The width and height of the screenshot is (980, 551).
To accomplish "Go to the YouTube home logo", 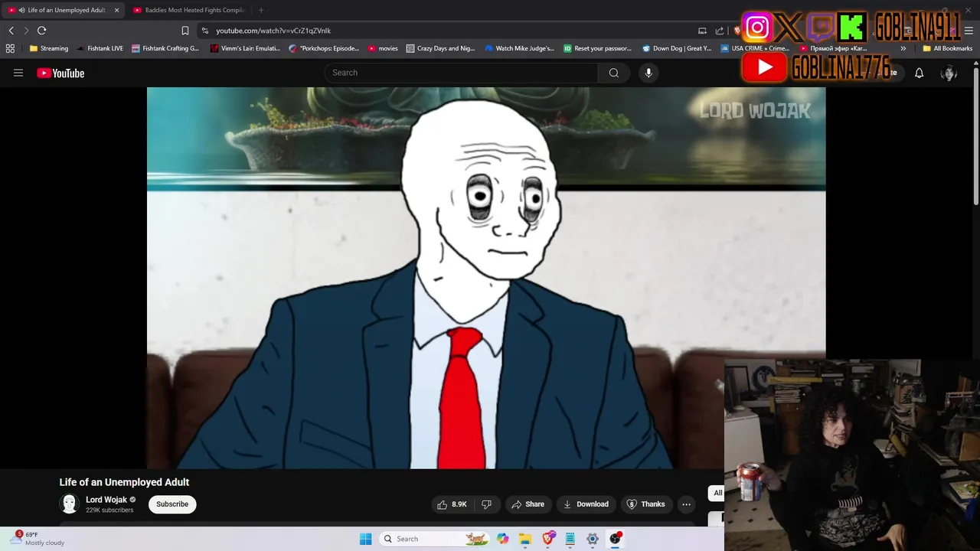I will 60,73.
